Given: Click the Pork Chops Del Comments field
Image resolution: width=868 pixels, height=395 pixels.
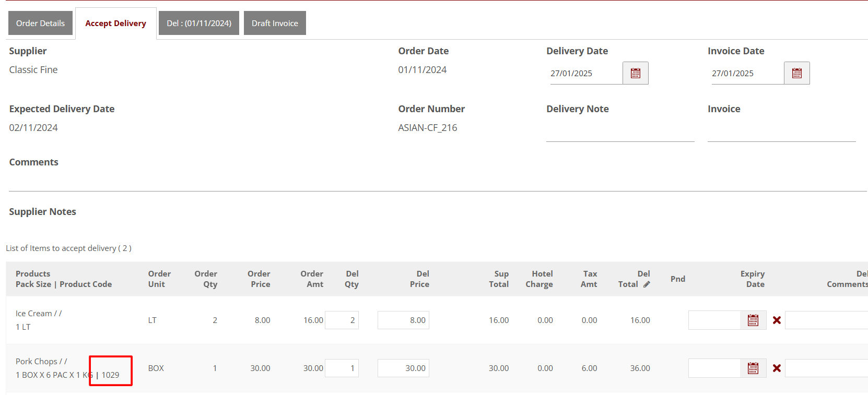Looking at the screenshot, I should click(x=826, y=368).
